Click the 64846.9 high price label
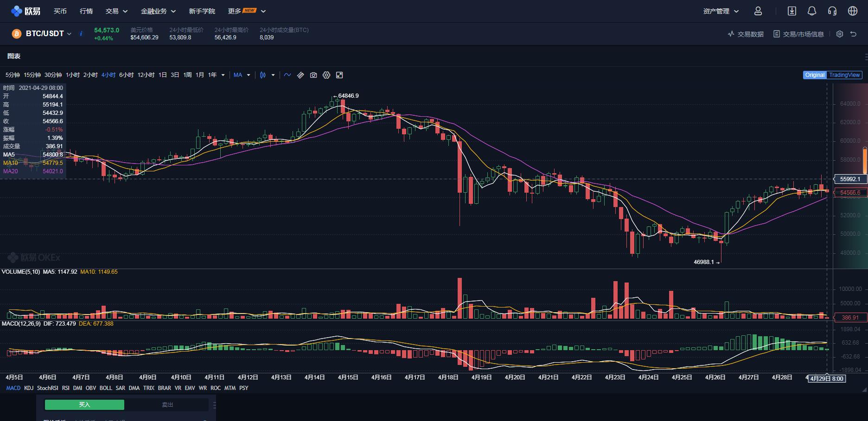Viewport: 868px width, 421px height. [x=348, y=96]
